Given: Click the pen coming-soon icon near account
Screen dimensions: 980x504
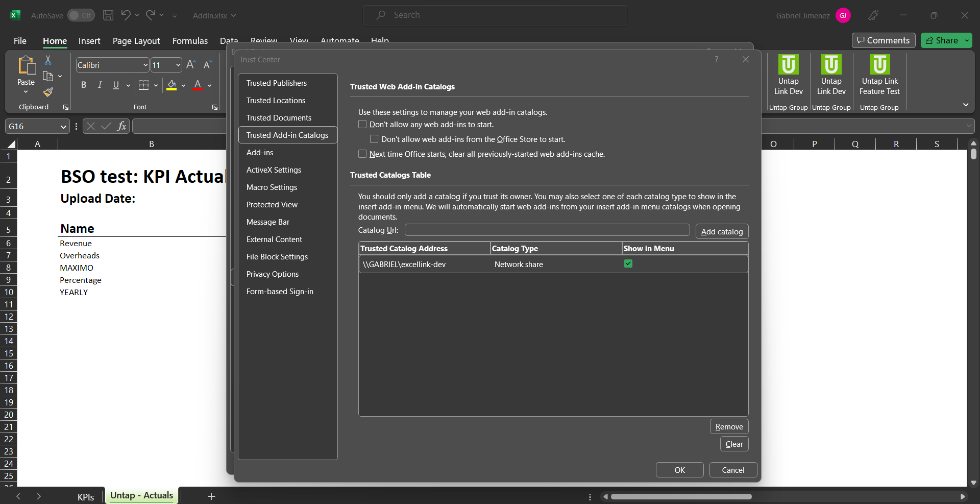Looking at the screenshot, I should (873, 15).
